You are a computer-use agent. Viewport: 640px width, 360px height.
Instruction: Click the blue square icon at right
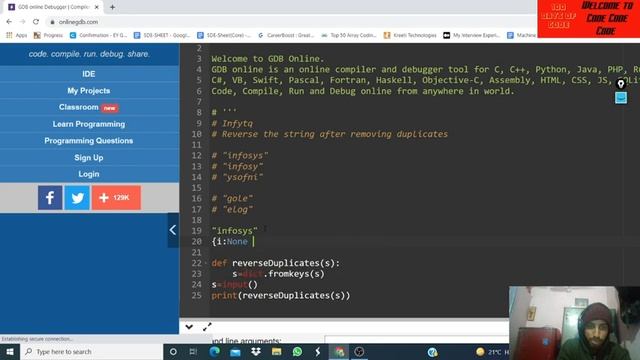[x=621, y=98]
